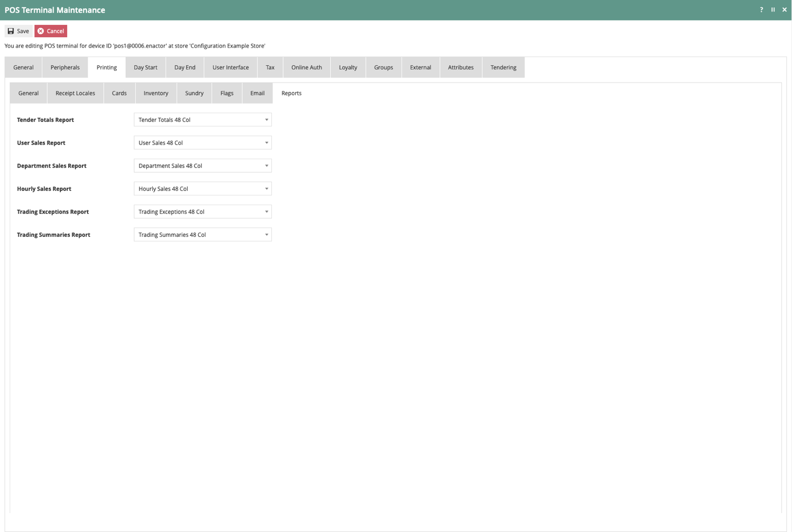Open the Tax tab
Viewport: 792px width, 532px height.
(270, 68)
